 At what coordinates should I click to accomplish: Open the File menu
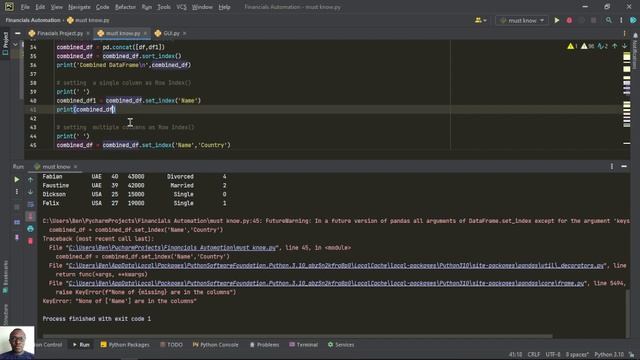coord(25,7)
